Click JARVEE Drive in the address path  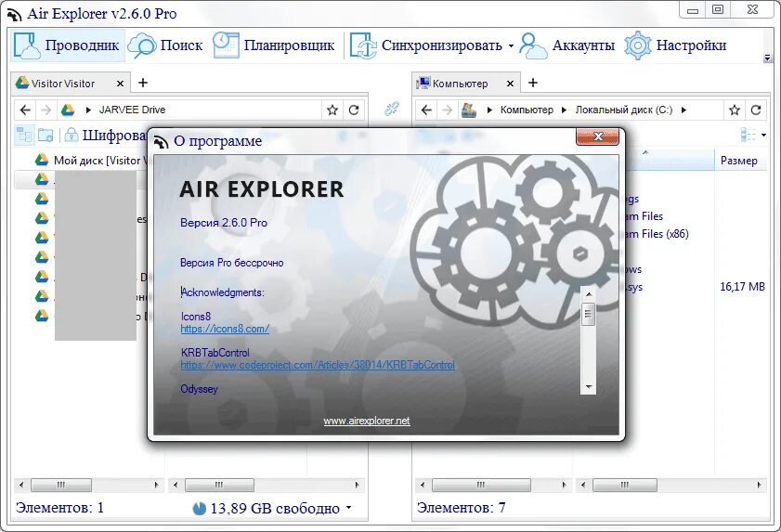click(x=132, y=110)
